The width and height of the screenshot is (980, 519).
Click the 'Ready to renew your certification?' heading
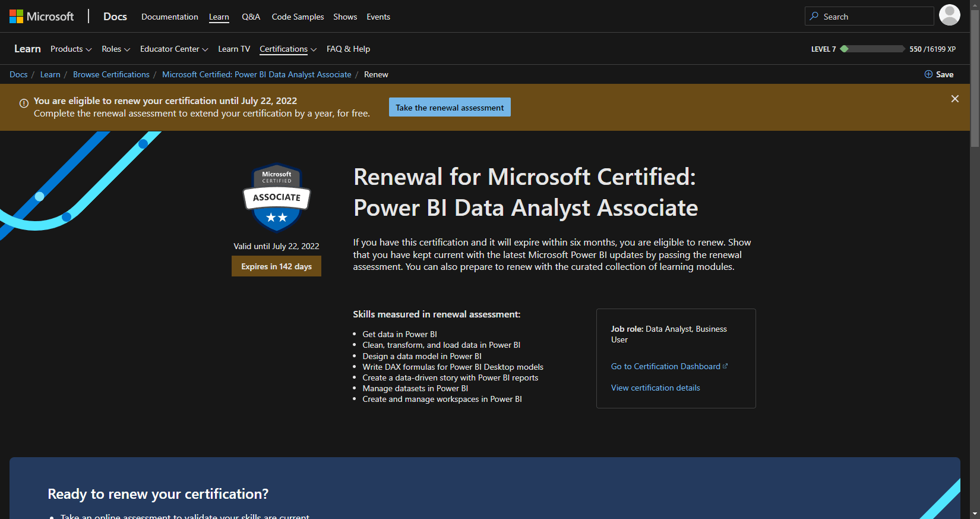click(158, 494)
